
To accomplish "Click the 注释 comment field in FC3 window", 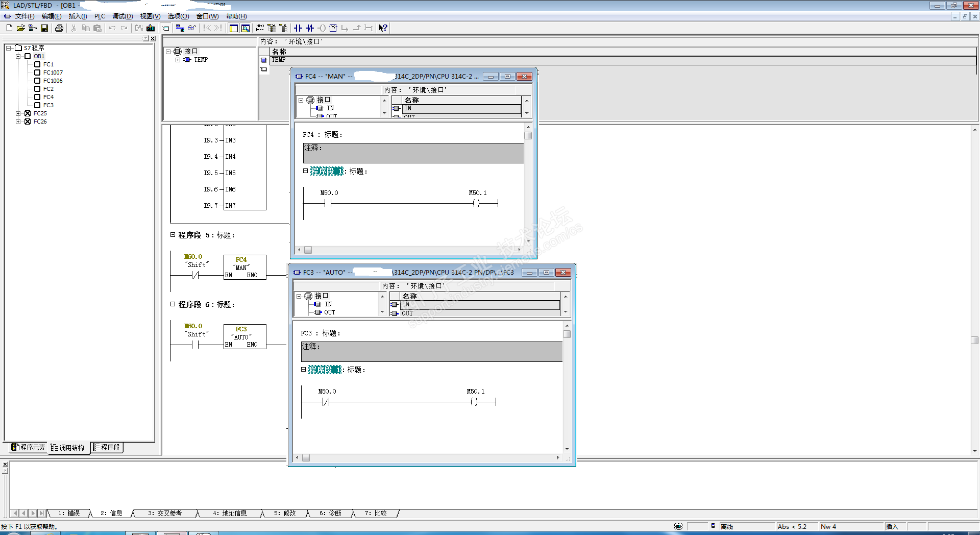I will 432,352.
